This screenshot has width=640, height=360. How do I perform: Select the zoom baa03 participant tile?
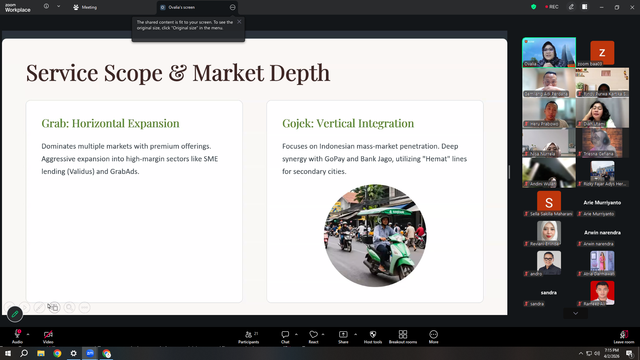tap(602, 53)
